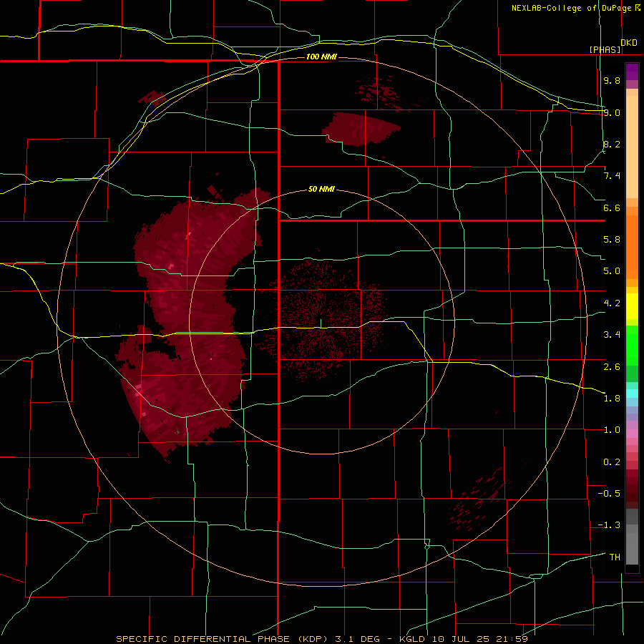
Task: Click the 4.2 value on the color scale
Action: [x=612, y=303]
